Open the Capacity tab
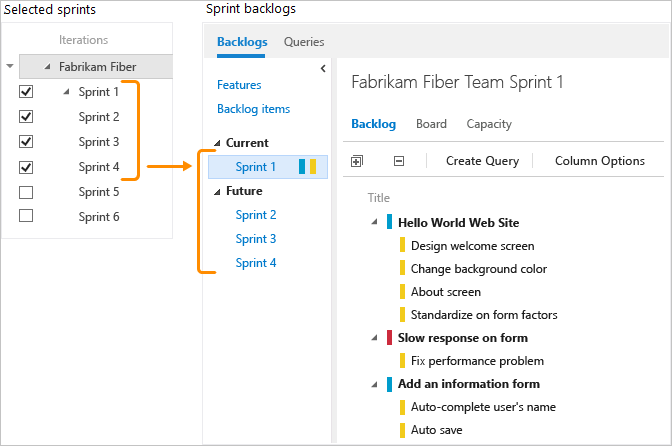This screenshot has height=446, width=672. 489,124
